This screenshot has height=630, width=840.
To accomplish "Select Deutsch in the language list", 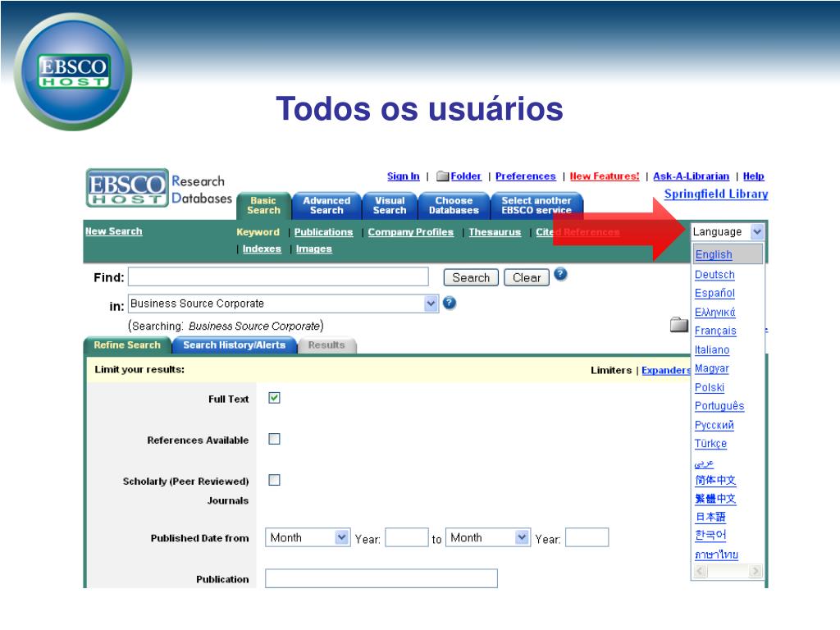I will coord(714,274).
